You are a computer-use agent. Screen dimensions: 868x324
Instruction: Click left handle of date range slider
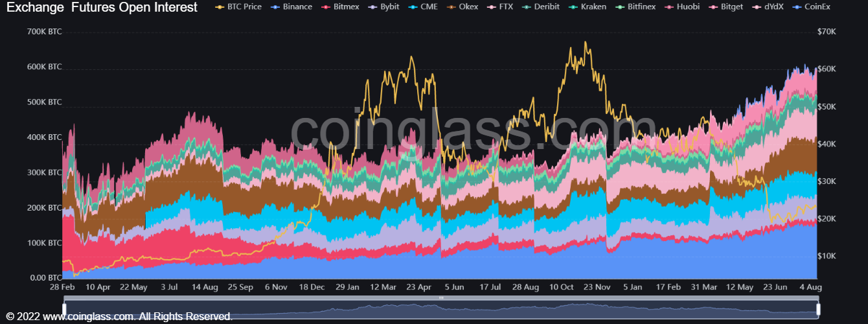tap(63, 309)
